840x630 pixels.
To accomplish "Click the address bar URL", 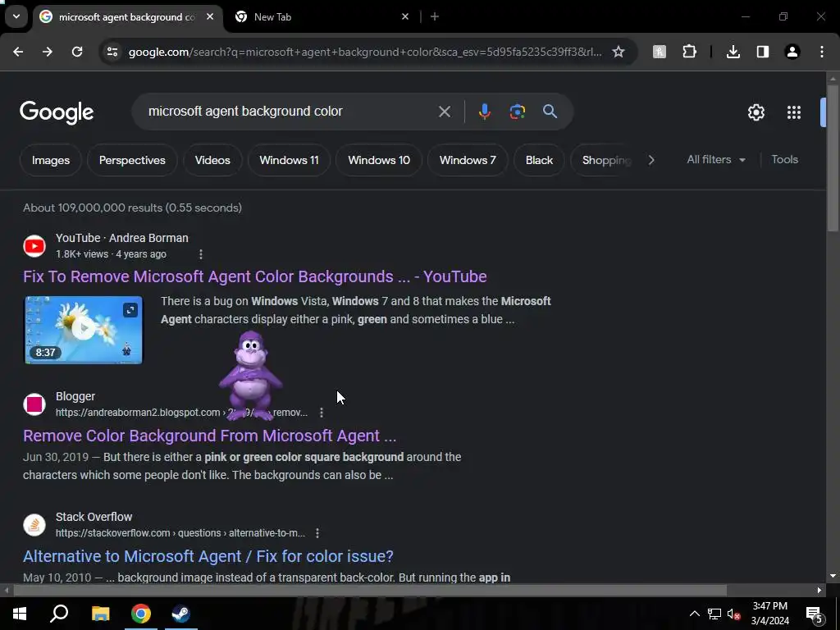I will pos(365,52).
